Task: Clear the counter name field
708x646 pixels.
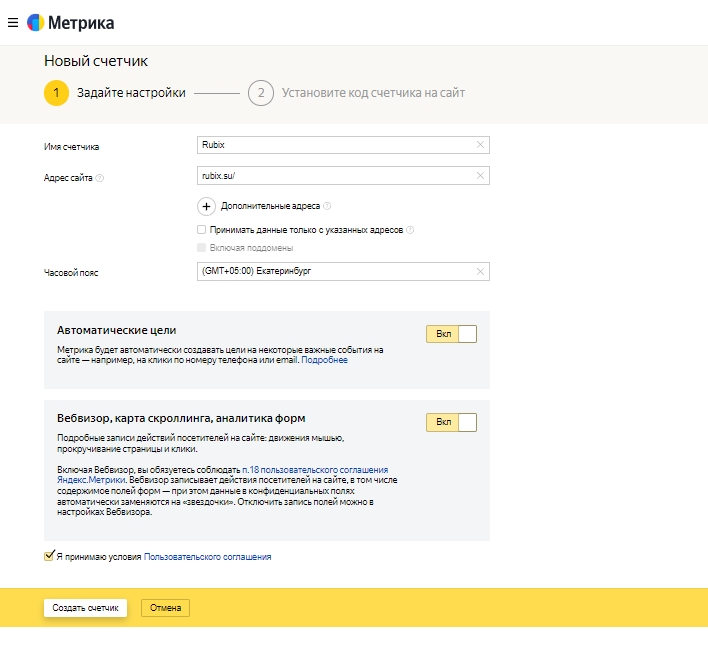Action: (480, 145)
